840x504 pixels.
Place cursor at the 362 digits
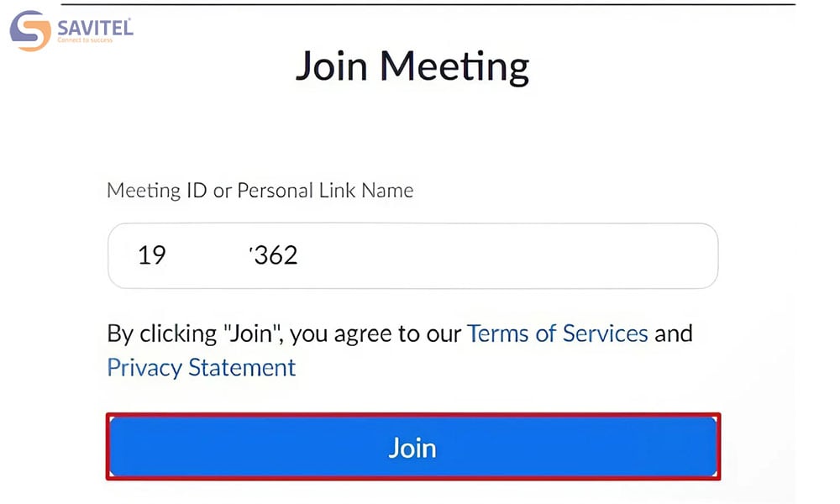276,255
